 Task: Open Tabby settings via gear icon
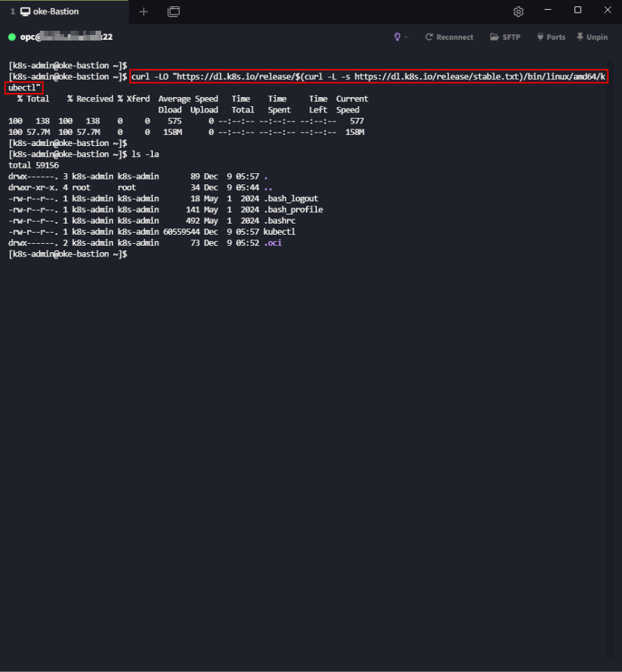pyautogui.click(x=518, y=11)
